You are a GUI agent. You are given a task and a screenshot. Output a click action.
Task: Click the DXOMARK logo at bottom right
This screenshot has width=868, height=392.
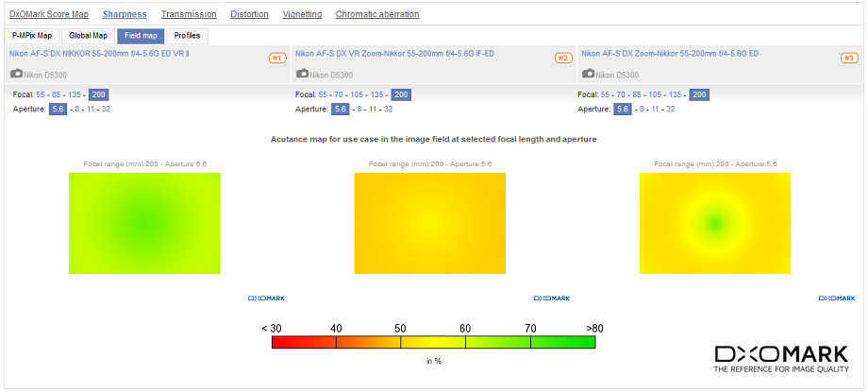pyautogui.click(x=776, y=359)
